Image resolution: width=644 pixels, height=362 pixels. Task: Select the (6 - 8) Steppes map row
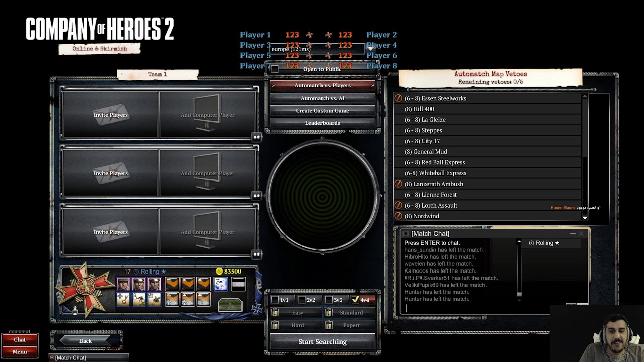click(488, 130)
